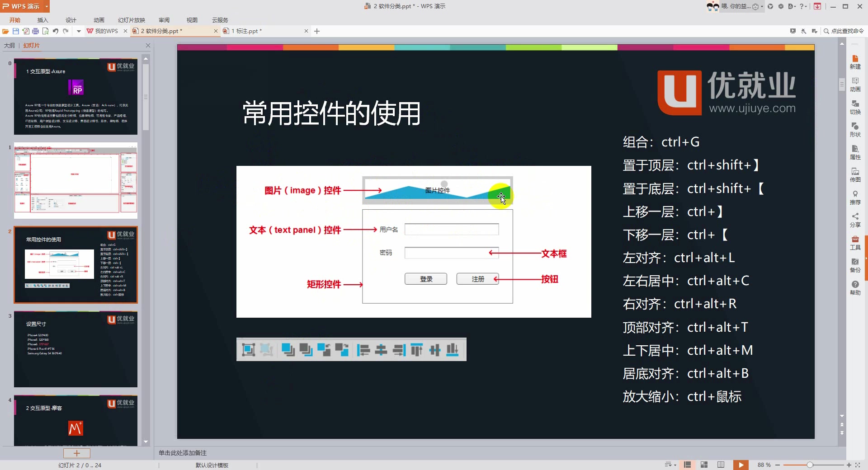Screen dimensions: 868x470
Task: Open the quick access toolbar dropdown arrow
Action: click(79, 31)
